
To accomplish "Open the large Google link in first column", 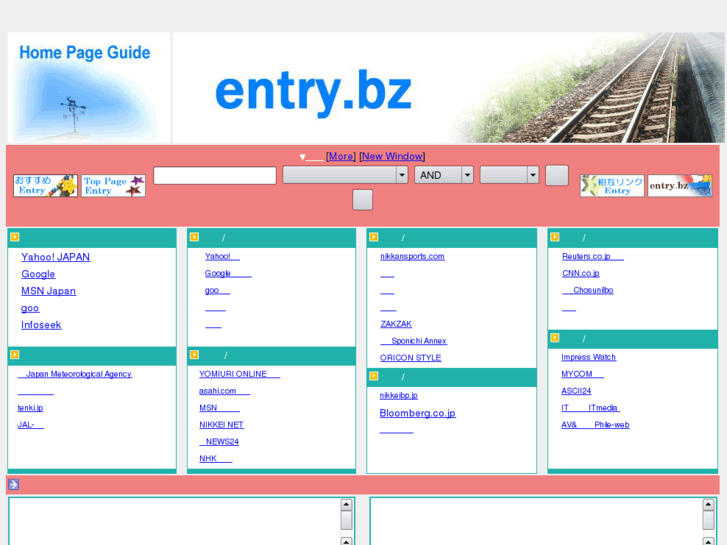I will [x=38, y=274].
